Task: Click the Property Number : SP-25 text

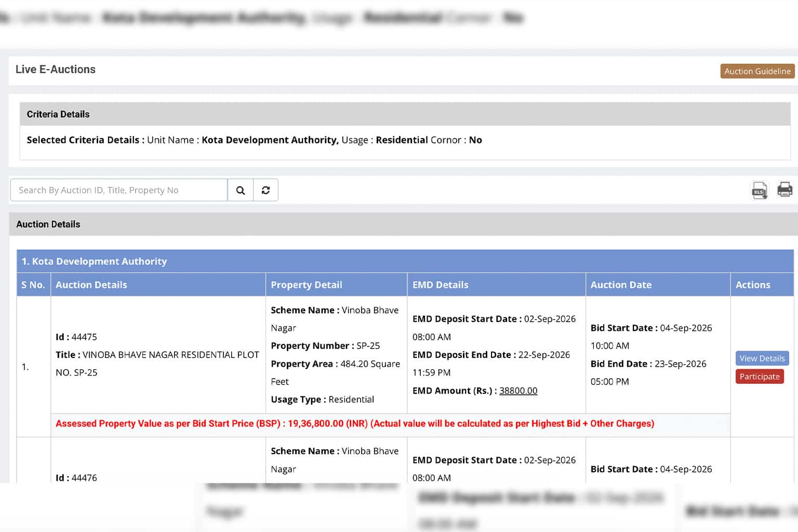Action: [x=325, y=346]
